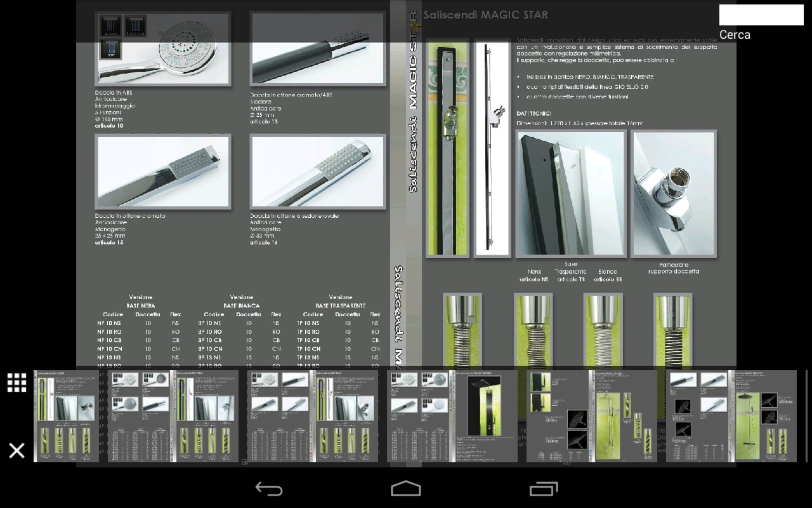Screen dimensions: 812x508
Task: Tap Android home navigation button
Action: [x=406, y=488]
